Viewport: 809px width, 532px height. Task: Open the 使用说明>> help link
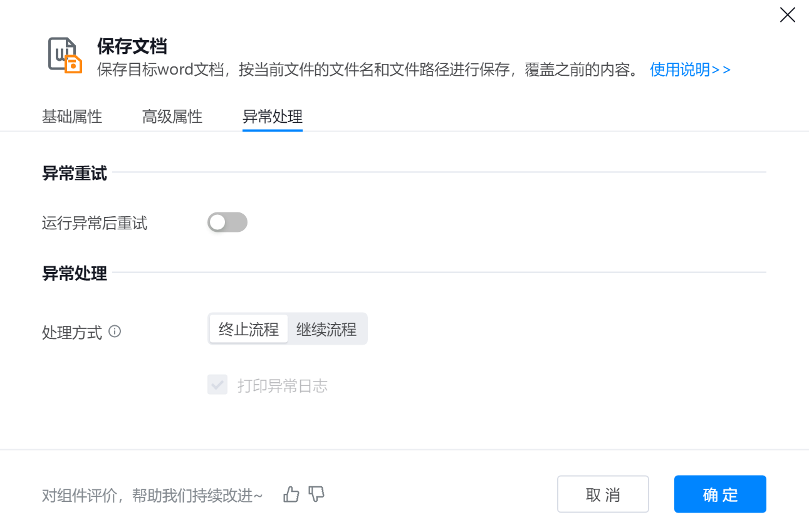[x=690, y=70]
